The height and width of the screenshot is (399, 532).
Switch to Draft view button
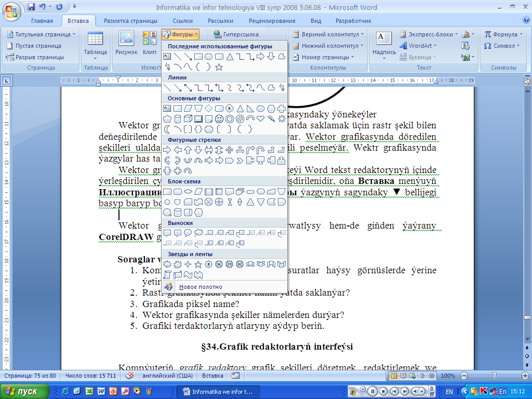(x=432, y=376)
